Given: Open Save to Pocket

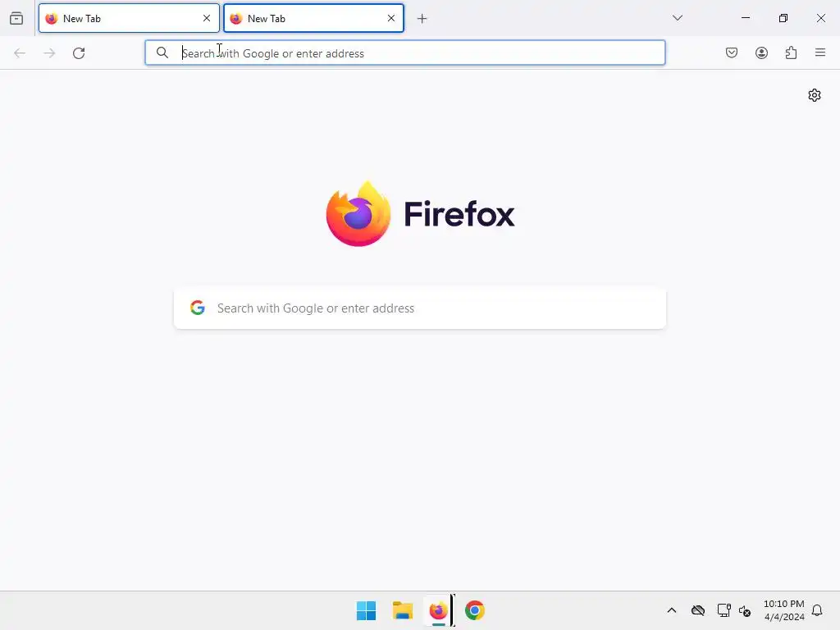Looking at the screenshot, I should pos(732,52).
